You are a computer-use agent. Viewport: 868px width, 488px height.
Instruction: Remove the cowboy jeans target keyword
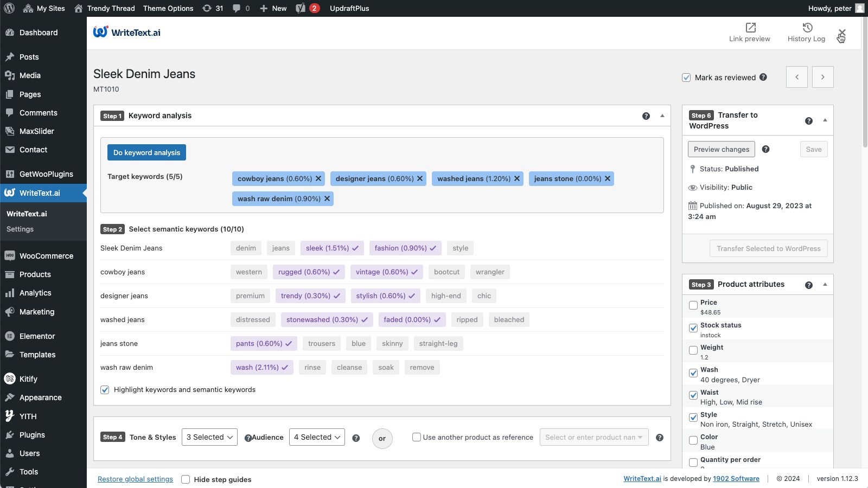[x=318, y=178]
